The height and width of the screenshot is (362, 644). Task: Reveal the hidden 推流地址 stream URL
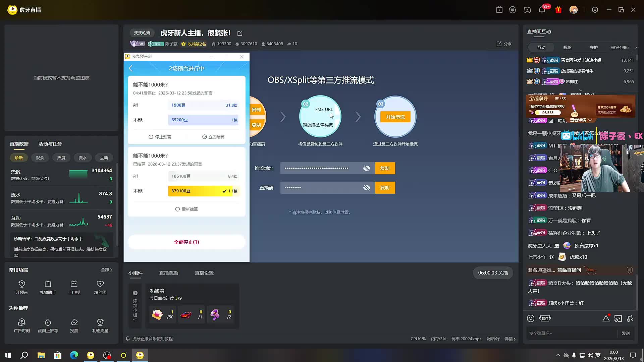pos(367,168)
